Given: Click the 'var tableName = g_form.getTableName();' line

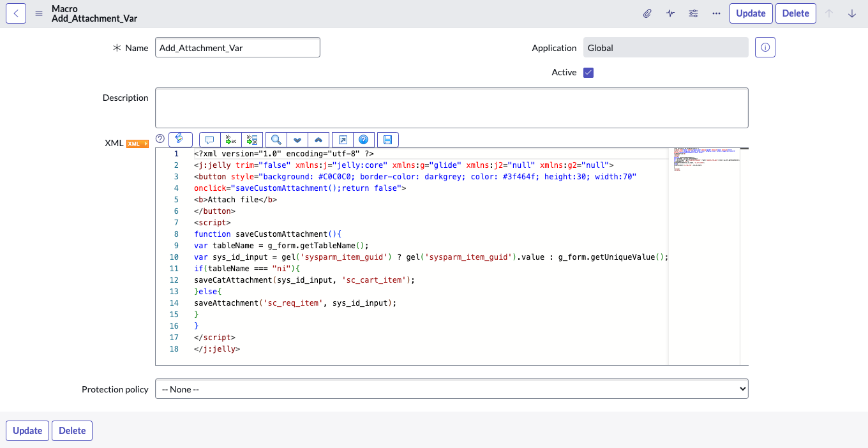Looking at the screenshot, I should [281, 246].
